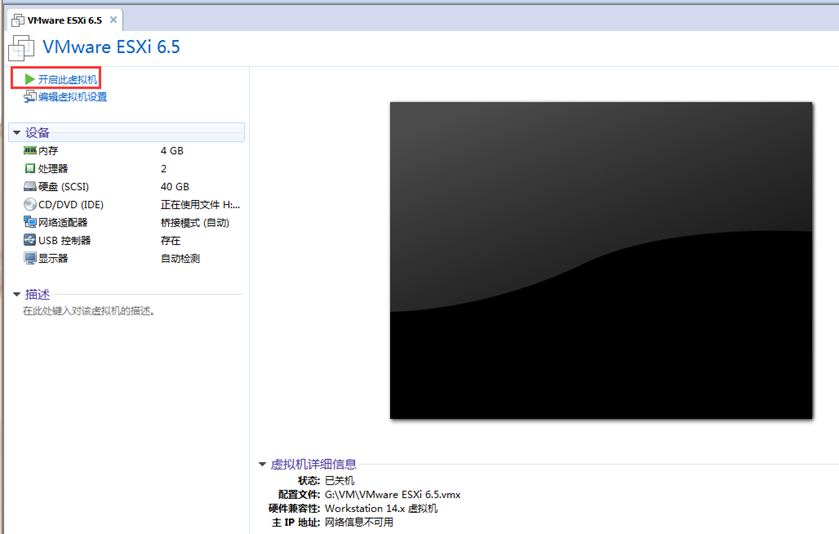The width and height of the screenshot is (839, 534).
Task: Select CD/DVD (IDE) device label
Action: pyautogui.click(x=71, y=204)
